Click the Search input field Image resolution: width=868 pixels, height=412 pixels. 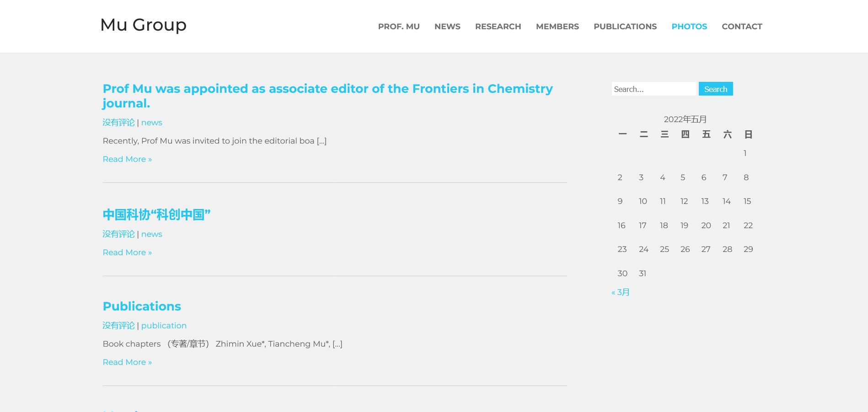pos(654,89)
